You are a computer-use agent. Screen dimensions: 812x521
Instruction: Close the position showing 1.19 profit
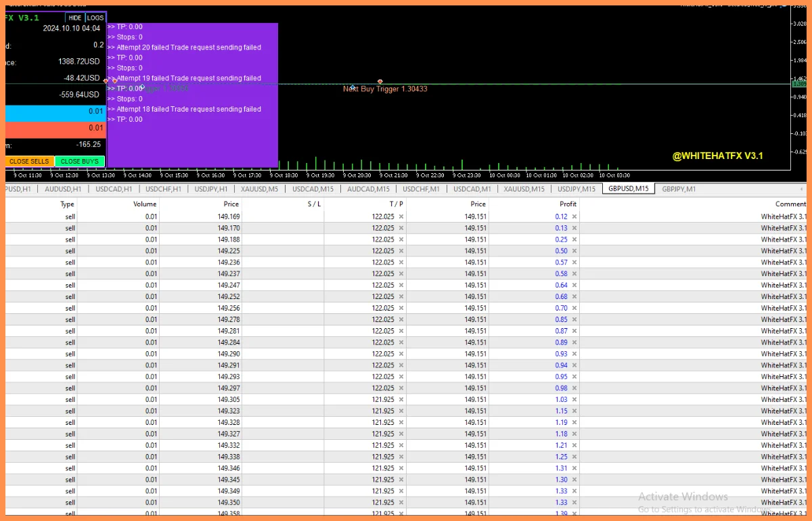coord(574,422)
